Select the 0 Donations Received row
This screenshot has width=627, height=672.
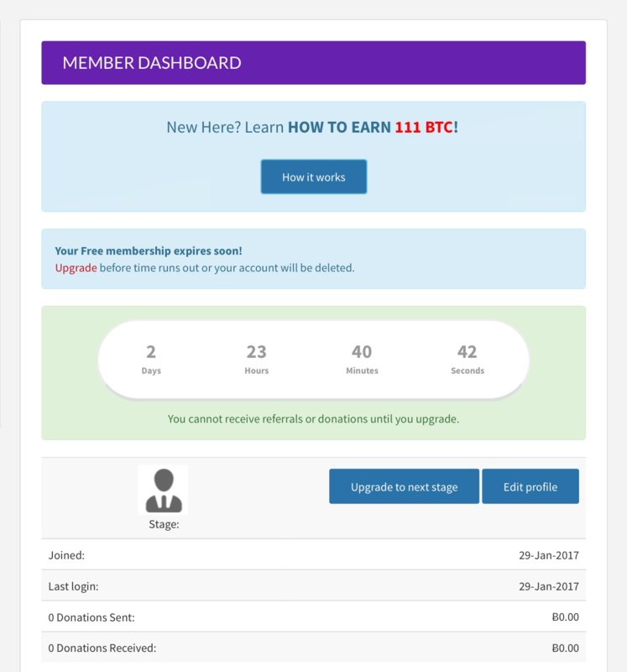314,648
